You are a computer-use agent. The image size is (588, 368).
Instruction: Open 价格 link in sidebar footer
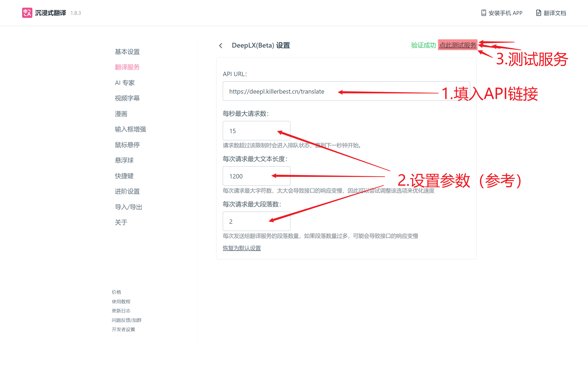116,292
